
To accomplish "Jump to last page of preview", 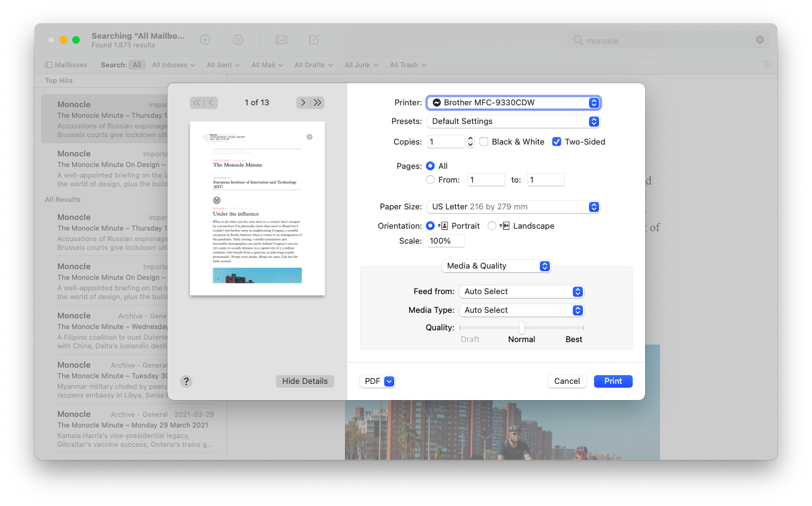I will click(318, 103).
